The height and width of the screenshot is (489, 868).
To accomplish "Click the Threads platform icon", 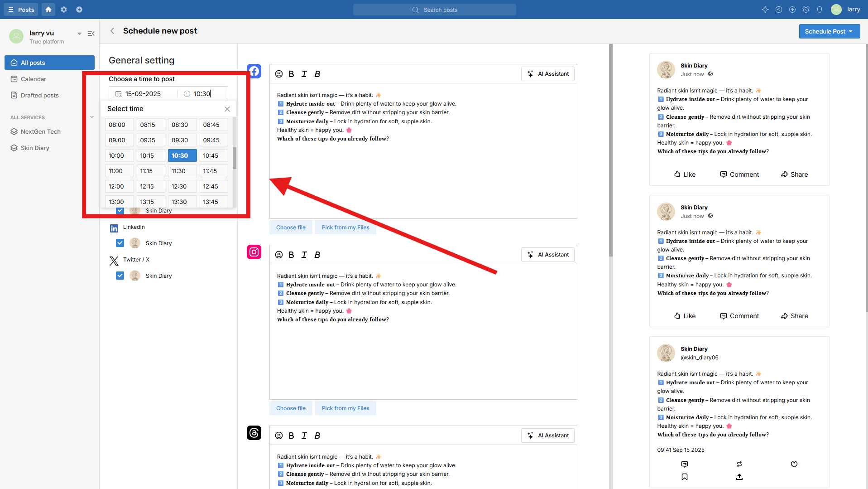I will tap(254, 433).
